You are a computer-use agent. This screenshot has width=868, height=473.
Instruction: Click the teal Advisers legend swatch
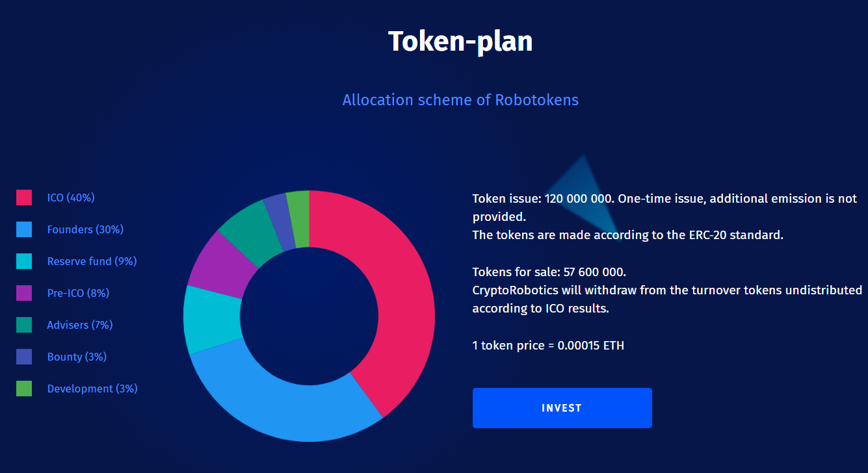coord(24,325)
